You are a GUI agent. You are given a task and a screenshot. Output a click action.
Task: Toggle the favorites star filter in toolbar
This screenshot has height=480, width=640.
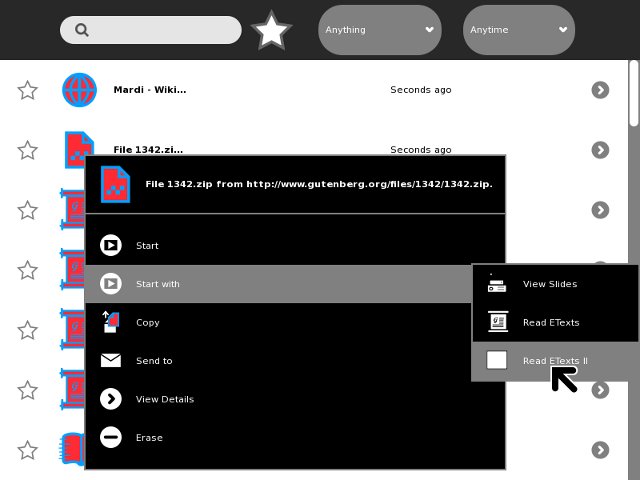(271, 30)
